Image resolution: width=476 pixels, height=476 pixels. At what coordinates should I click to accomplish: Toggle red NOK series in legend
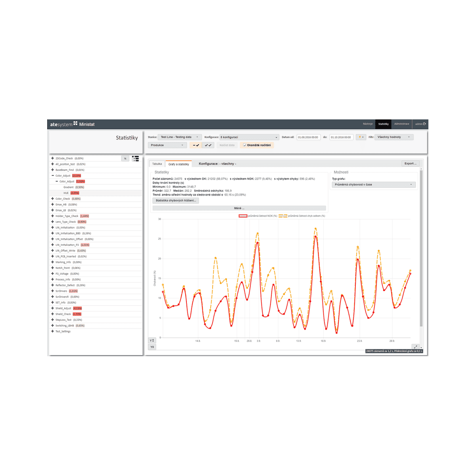[243, 216]
